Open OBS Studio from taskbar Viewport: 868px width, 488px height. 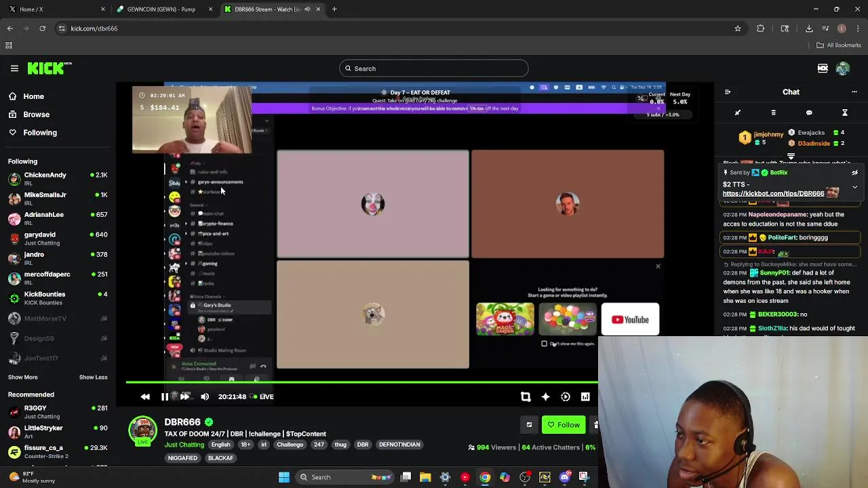click(525, 477)
